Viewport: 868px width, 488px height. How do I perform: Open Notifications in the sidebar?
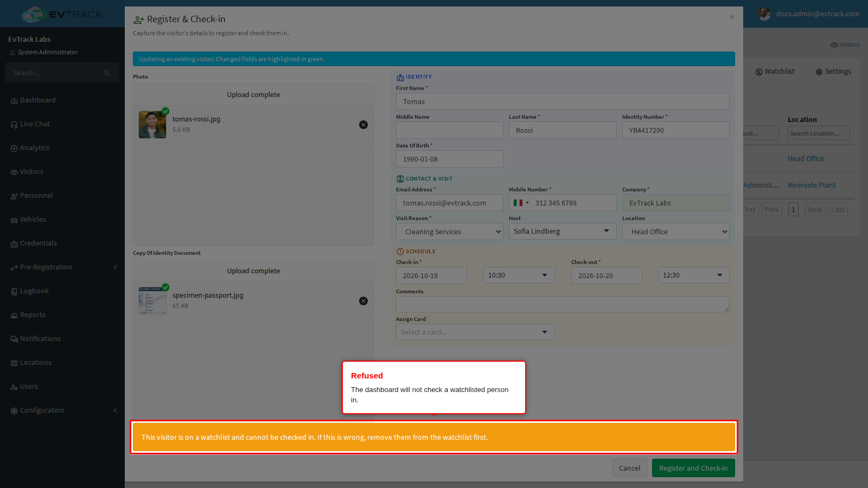(35, 339)
